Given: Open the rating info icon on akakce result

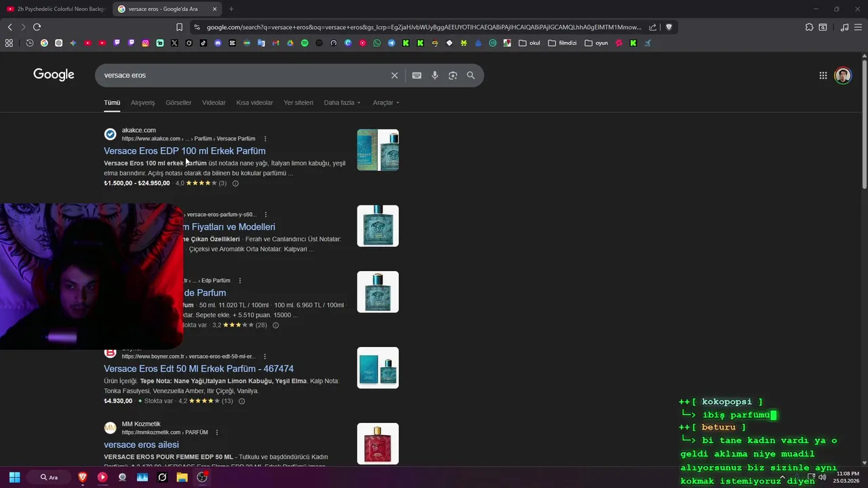Looking at the screenshot, I should click(x=235, y=183).
